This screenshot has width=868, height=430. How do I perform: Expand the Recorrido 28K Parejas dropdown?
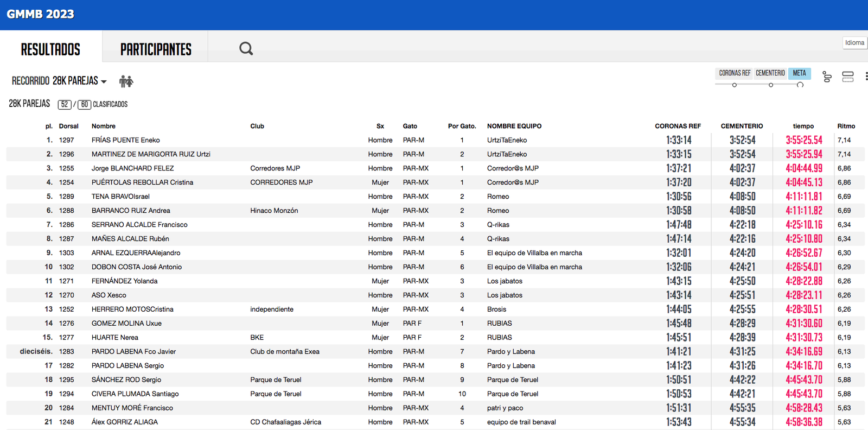pos(59,81)
